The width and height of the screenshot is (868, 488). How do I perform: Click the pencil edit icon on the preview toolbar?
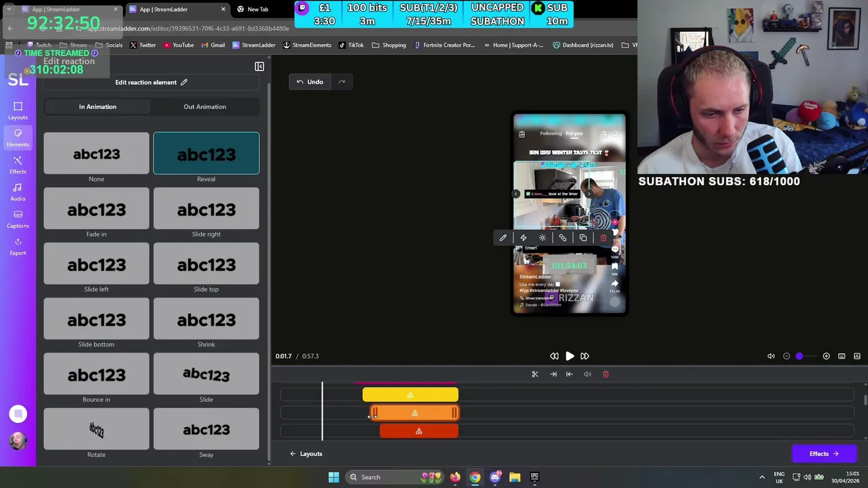[503, 238]
